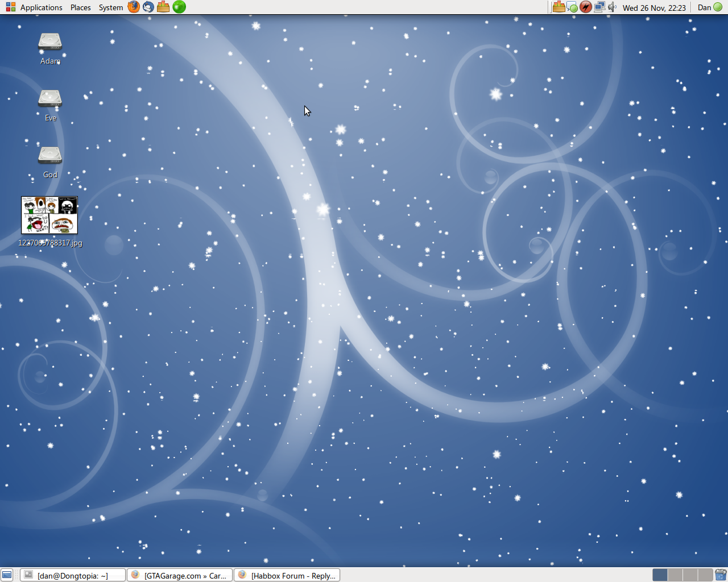Switch to the GTAGarage.com Firefox window
Screen dimensions: 728x582
tap(180, 575)
